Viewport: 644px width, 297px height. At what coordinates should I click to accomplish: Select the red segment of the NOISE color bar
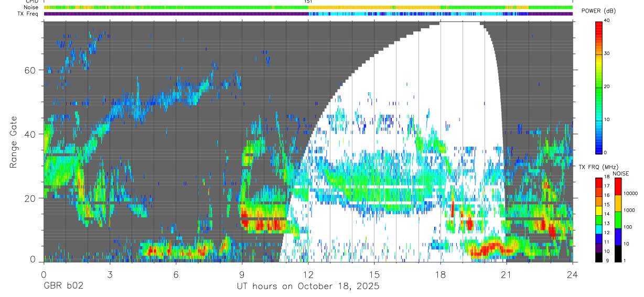pos(618,186)
